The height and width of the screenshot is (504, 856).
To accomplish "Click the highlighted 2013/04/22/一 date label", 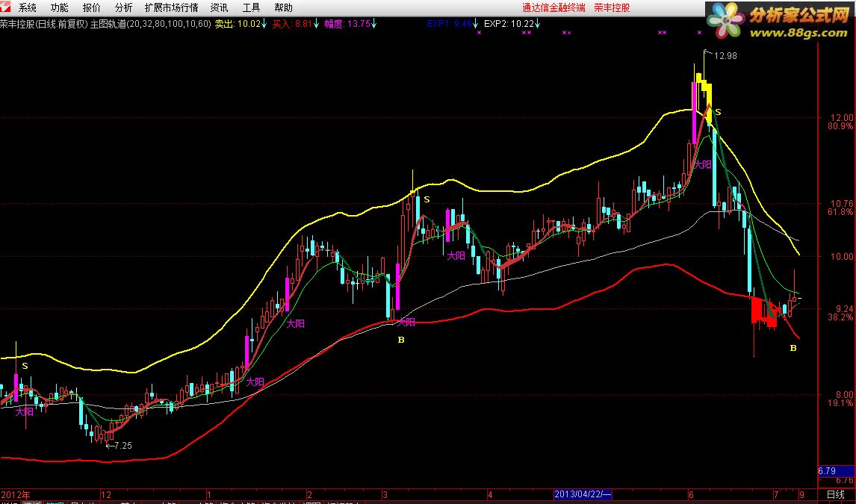I will [x=583, y=495].
